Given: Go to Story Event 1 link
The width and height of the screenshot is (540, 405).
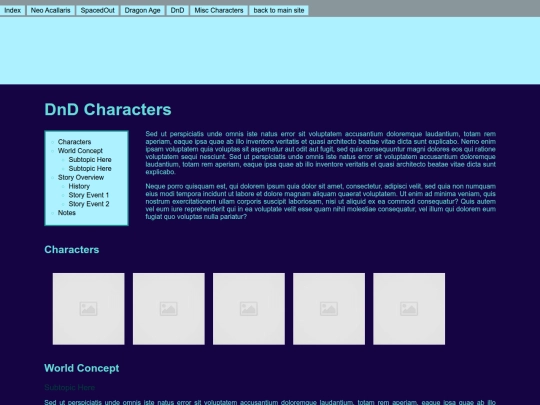Looking at the screenshot, I should pyautogui.click(x=89, y=195).
